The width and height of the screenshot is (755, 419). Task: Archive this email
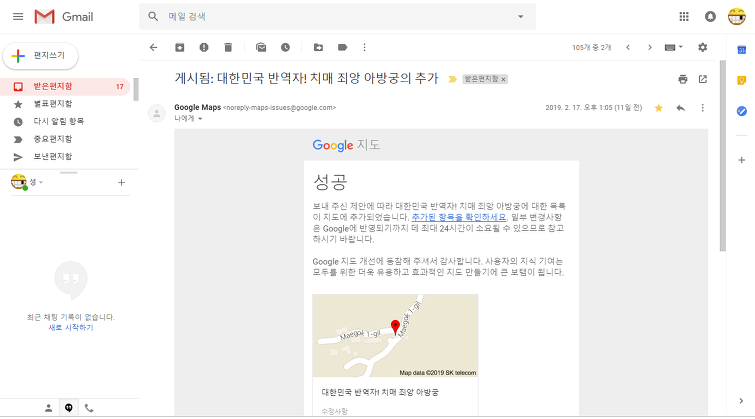(x=180, y=47)
